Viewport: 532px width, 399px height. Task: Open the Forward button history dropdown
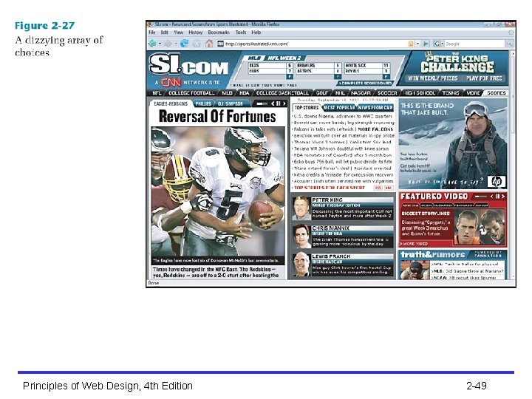click(x=176, y=44)
